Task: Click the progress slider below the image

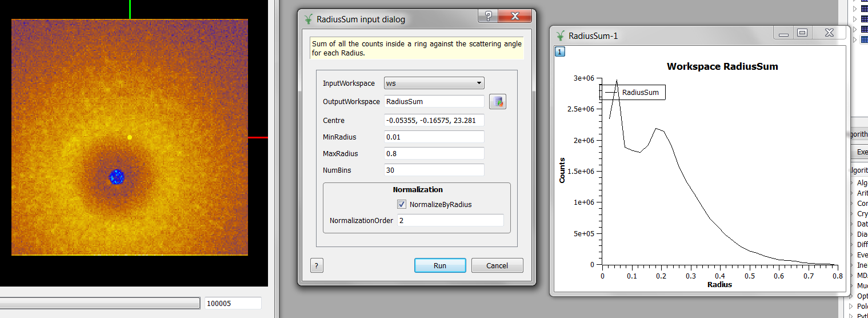Action: tap(100, 303)
